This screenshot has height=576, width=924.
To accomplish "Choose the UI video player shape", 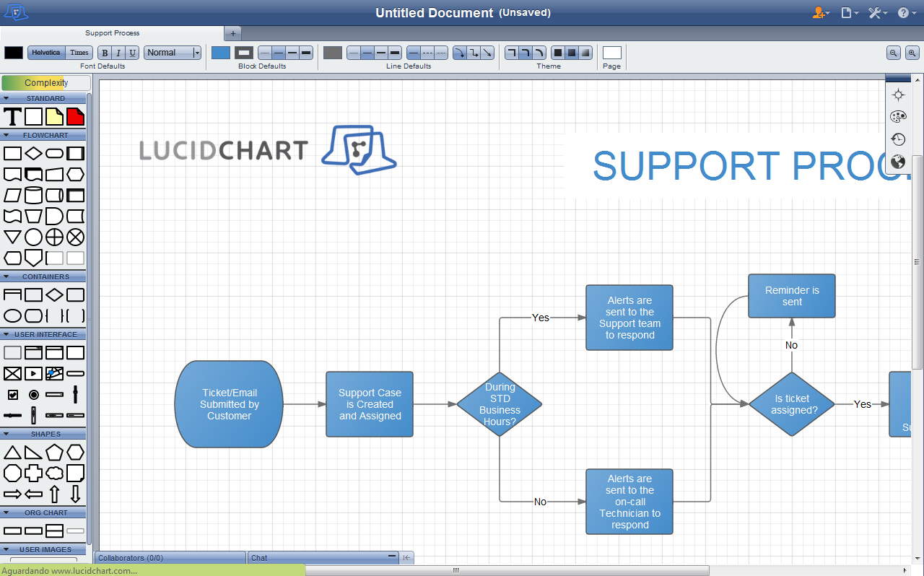I will [x=33, y=374].
